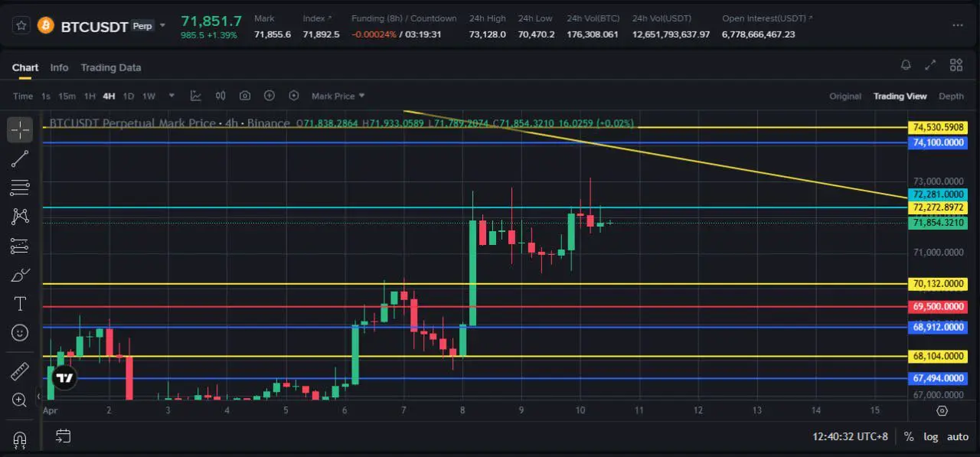Toggle auto price scale
Screen dimensions: 980x457
958,436
